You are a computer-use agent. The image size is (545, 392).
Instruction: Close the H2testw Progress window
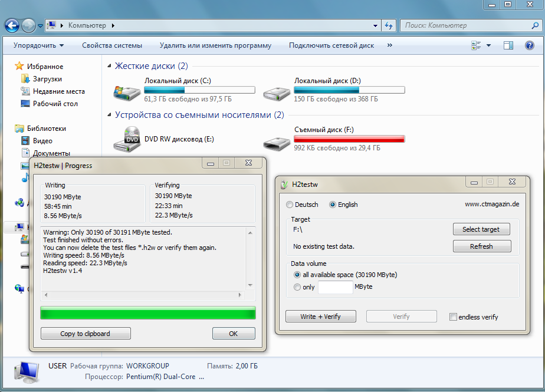click(249, 163)
